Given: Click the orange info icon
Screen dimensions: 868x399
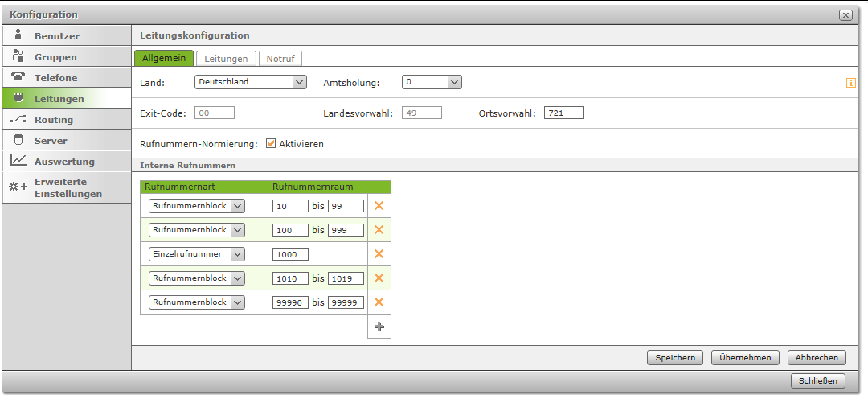Looking at the screenshot, I should click(851, 83).
